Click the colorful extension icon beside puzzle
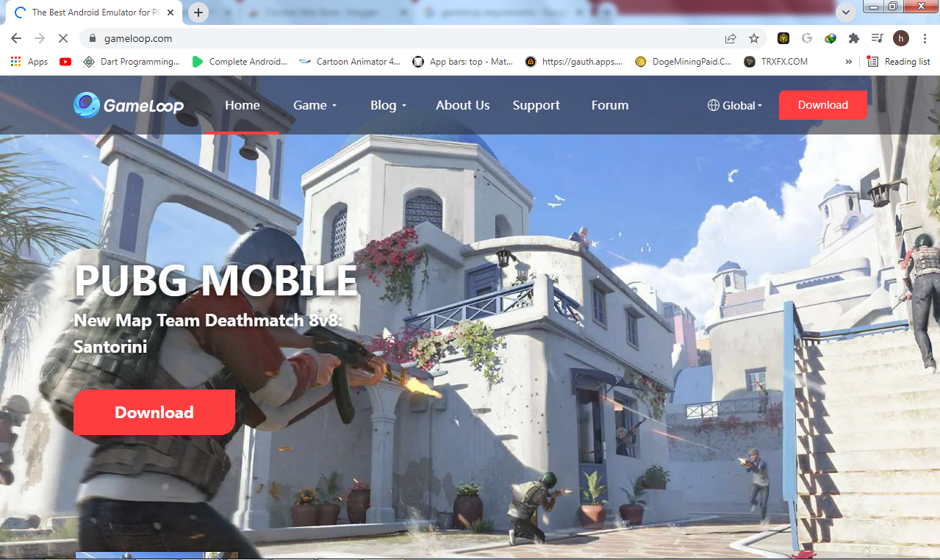The image size is (940, 560). [830, 38]
